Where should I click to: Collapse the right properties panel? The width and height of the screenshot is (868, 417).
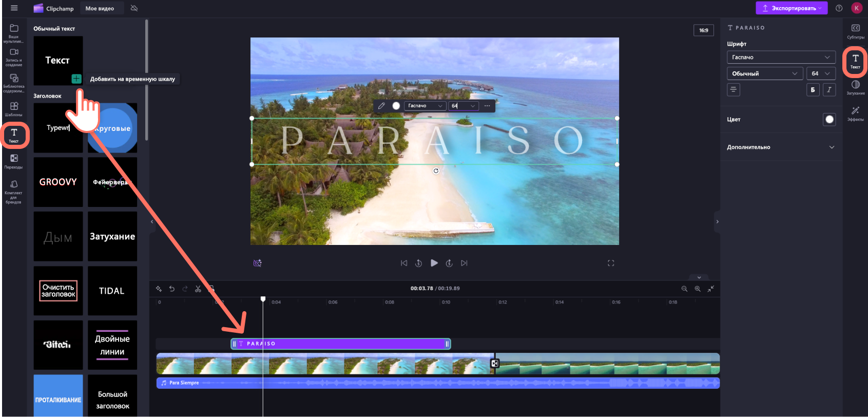click(x=717, y=221)
